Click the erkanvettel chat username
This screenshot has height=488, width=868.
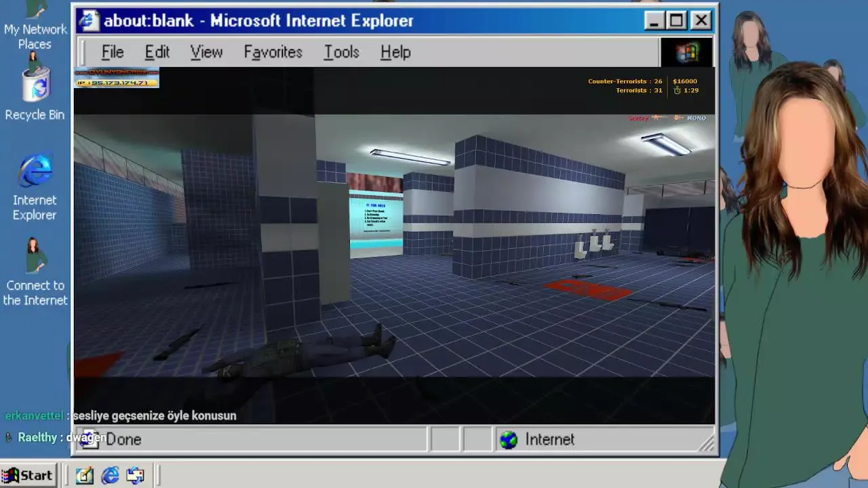coord(34,415)
